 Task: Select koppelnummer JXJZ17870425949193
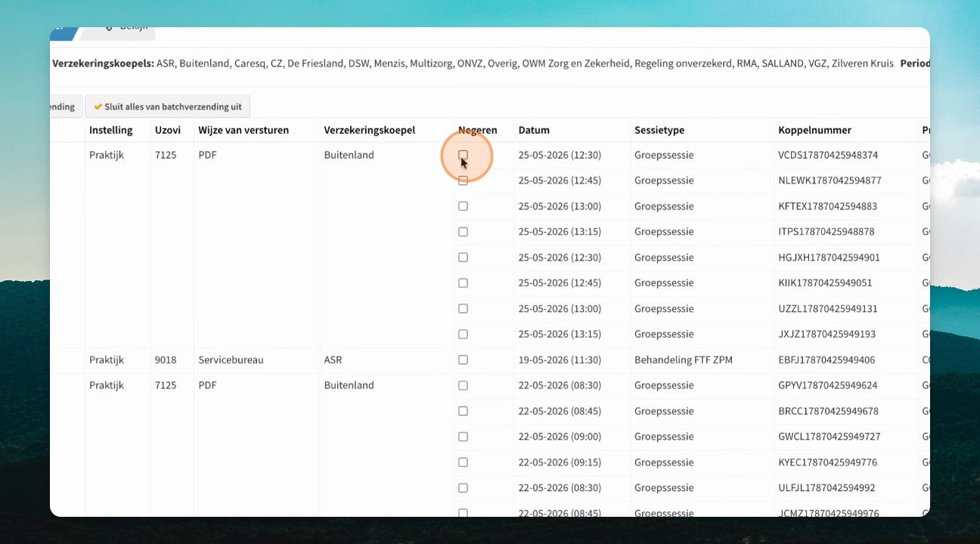[827, 334]
